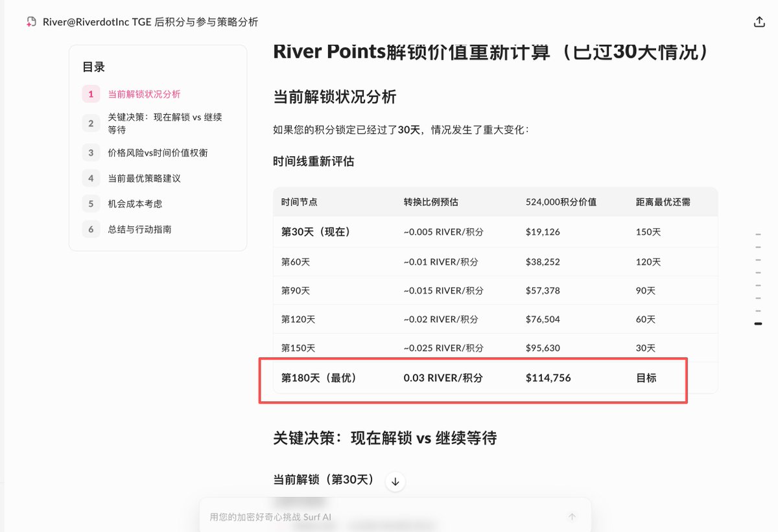Click the scroll-down arrow button
The image size is (778, 532).
[395, 482]
